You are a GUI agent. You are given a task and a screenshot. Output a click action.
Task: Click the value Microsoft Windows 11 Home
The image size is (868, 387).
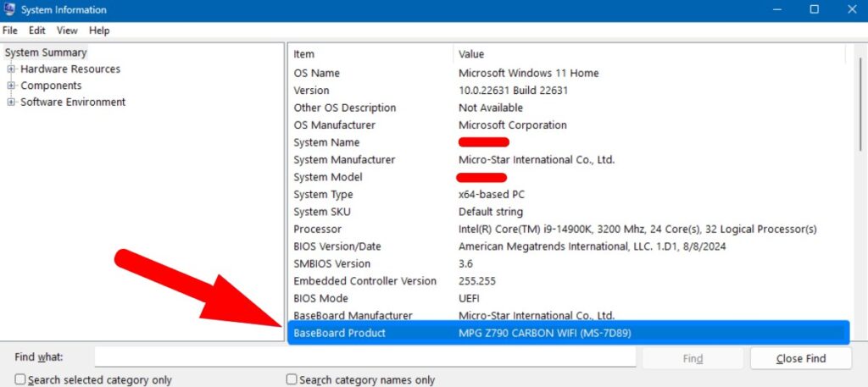click(x=529, y=73)
